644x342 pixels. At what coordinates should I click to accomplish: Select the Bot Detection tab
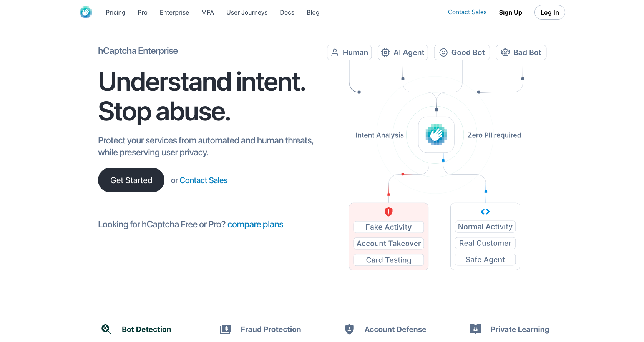[x=136, y=329]
